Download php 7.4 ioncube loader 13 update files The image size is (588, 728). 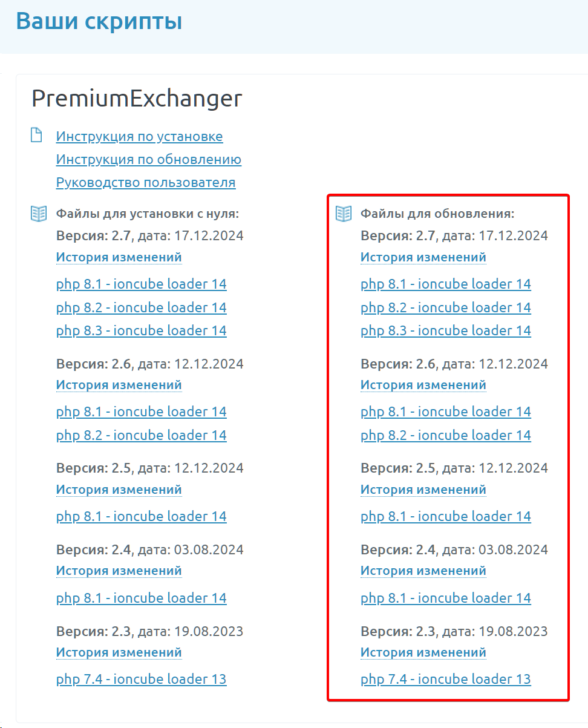pyautogui.click(x=445, y=680)
